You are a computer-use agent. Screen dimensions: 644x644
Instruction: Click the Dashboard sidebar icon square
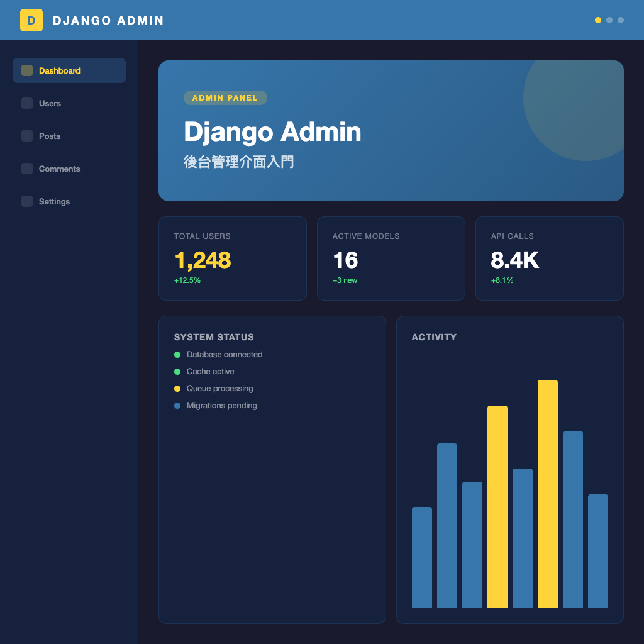pyautogui.click(x=27, y=70)
